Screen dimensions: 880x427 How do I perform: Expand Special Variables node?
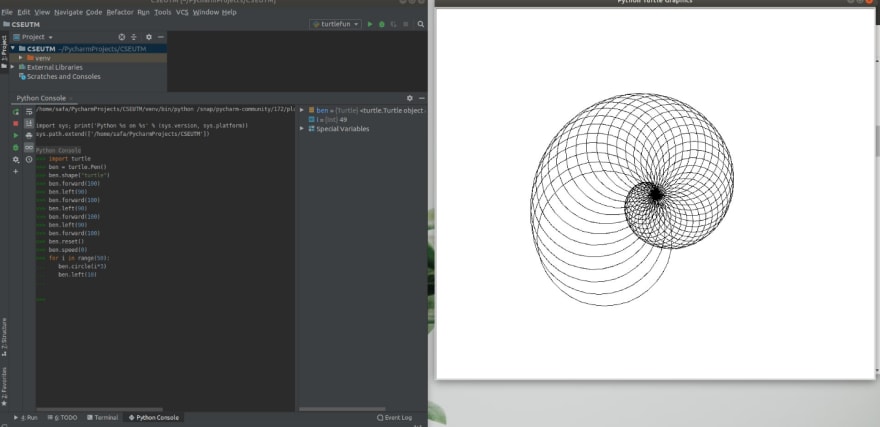[302, 128]
